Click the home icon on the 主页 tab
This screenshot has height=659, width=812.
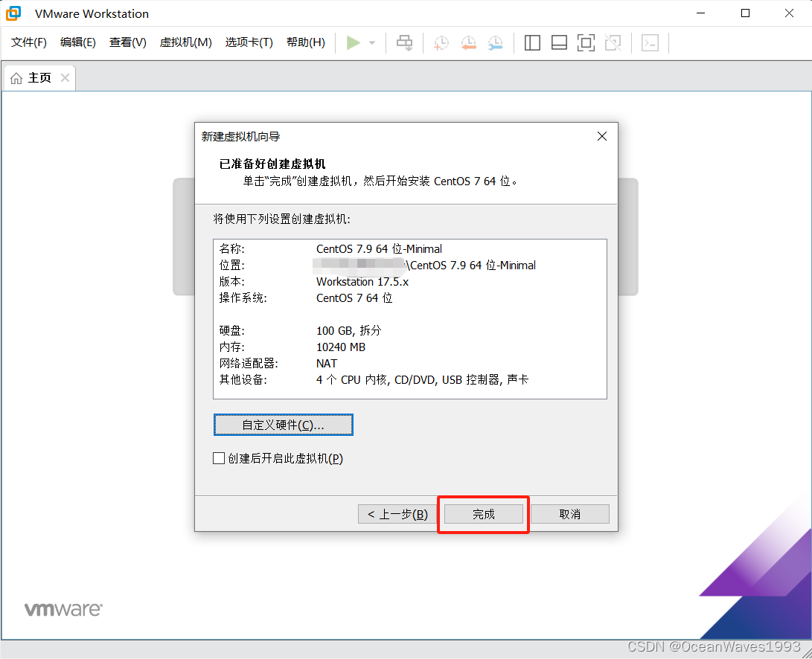16,78
